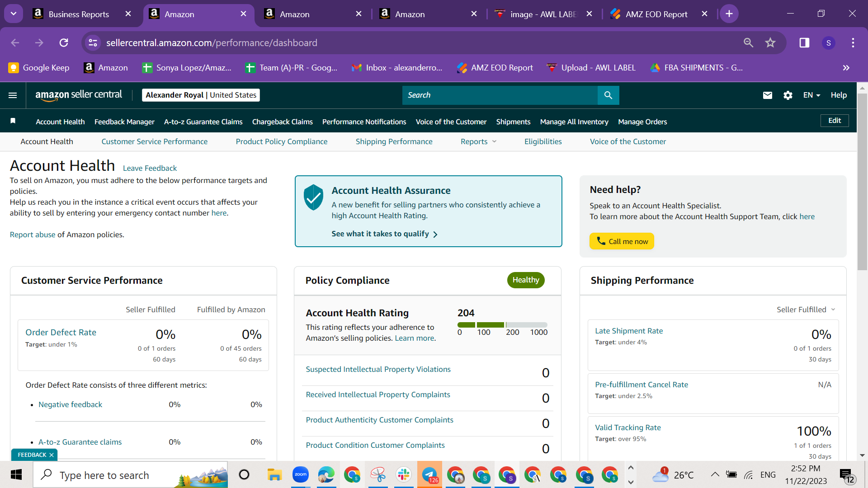Show hidden system tray icons

715,474
